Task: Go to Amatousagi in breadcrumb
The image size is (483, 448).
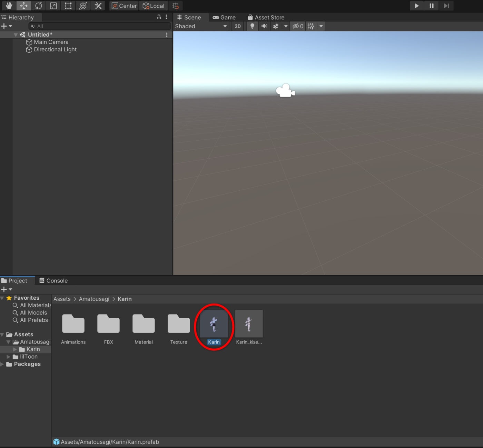Action: [94, 299]
